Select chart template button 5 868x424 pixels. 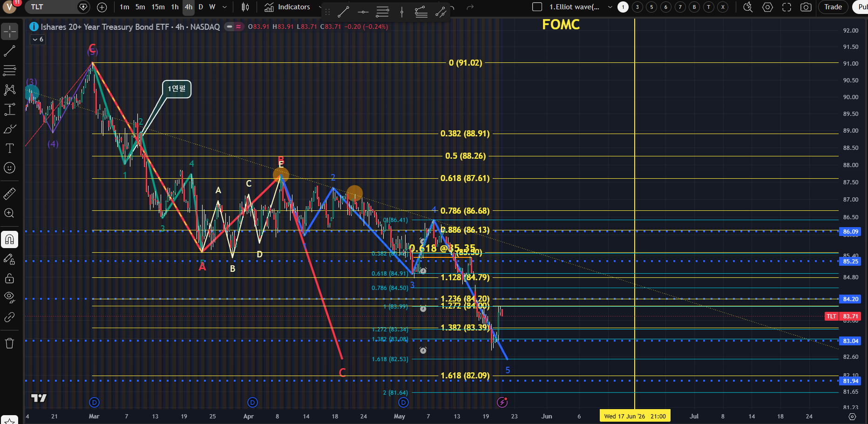pos(651,7)
